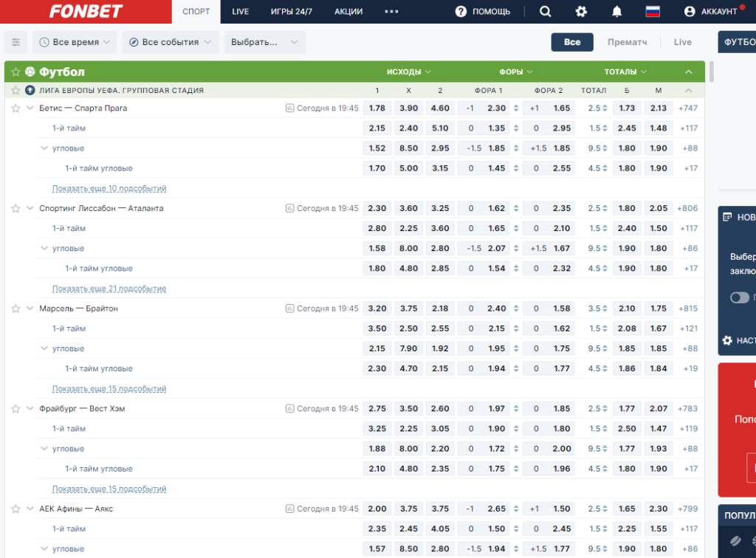This screenshot has height=558, width=756.
Task: Open the ТОТАЛЫ column dropdown
Action: pyautogui.click(x=625, y=72)
